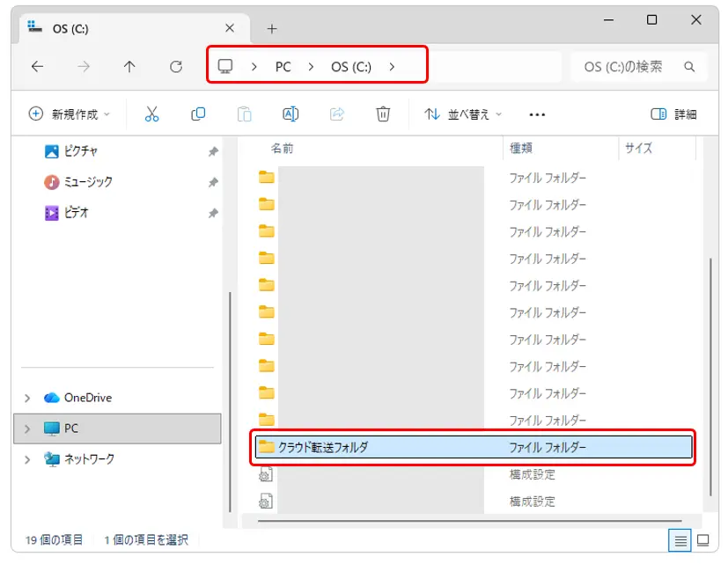Click the Copy icon in toolbar
Image resolution: width=728 pixels, height=564 pixels.
coord(198,114)
